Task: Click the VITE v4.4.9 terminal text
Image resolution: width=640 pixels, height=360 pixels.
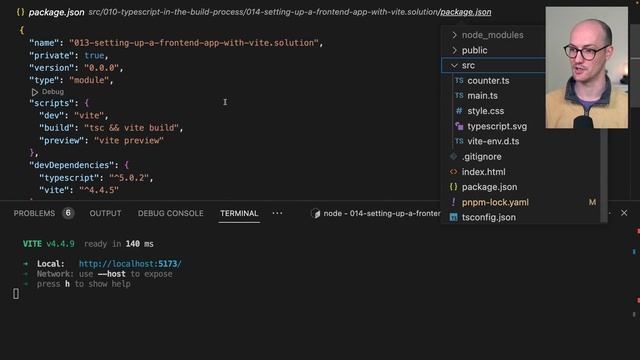Action: click(x=49, y=244)
